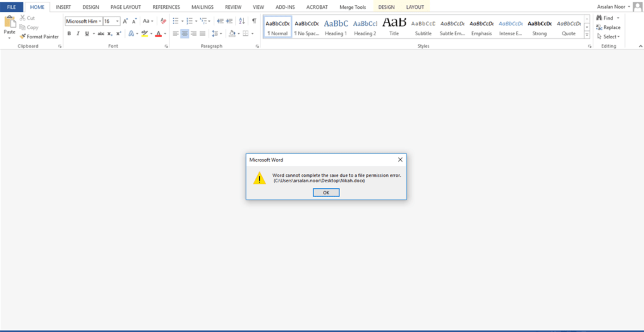Open the Paragraph dialog launcher
Image resolution: width=644 pixels, height=332 pixels.
[257, 46]
